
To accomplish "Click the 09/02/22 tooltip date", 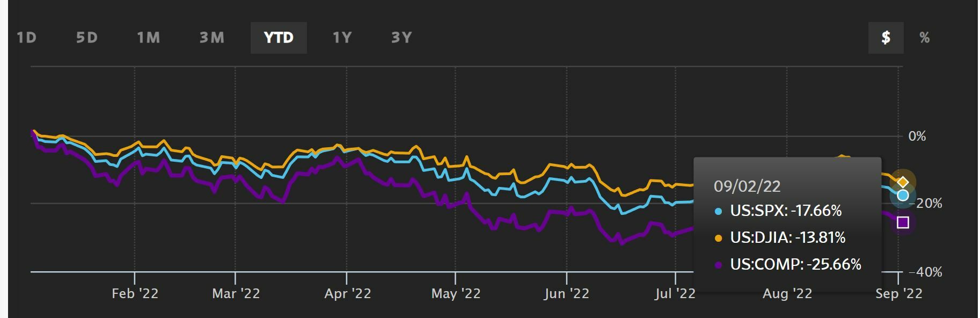I will coord(747,186).
